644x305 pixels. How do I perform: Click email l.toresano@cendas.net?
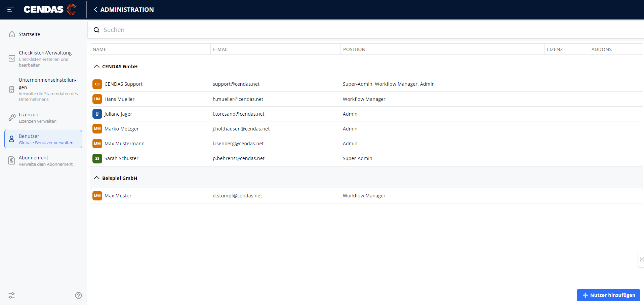pos(238,114)
